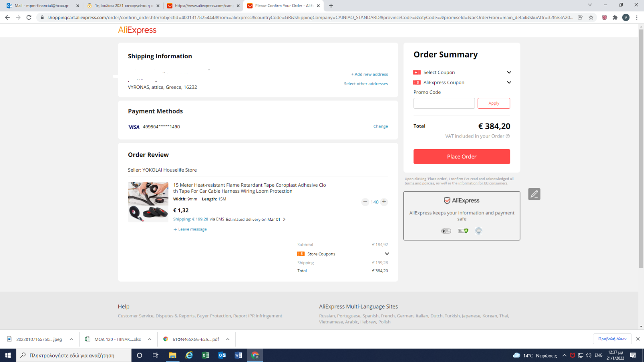Click Windows taskbar search box
The image size is (644, 362).
click(x=74, y=355)
